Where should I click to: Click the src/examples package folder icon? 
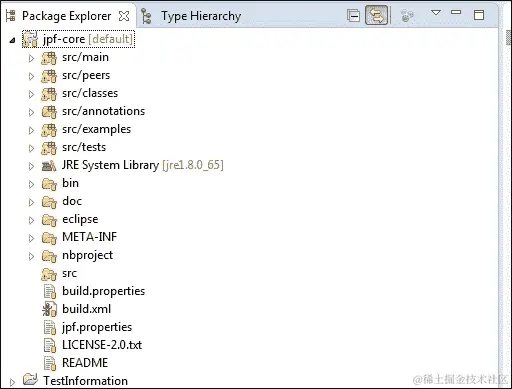49,130
